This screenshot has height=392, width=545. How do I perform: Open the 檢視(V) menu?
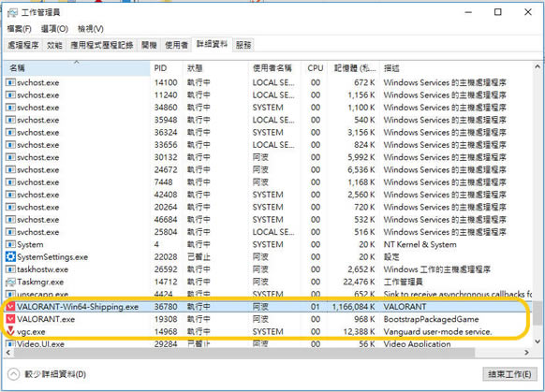click(x=91, y=29)
